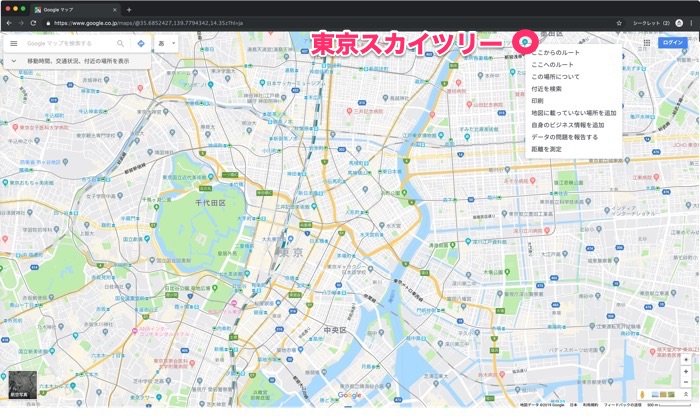The height and width of the screenshot is (419, 700).
Task: Click the 東京 station label
Action: [x=291, y=253]
